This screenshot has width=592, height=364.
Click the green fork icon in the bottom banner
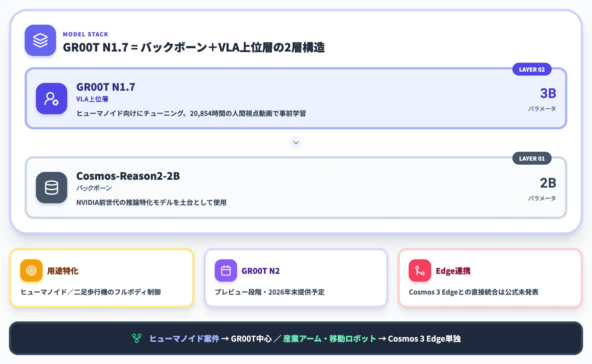(137, 338)
